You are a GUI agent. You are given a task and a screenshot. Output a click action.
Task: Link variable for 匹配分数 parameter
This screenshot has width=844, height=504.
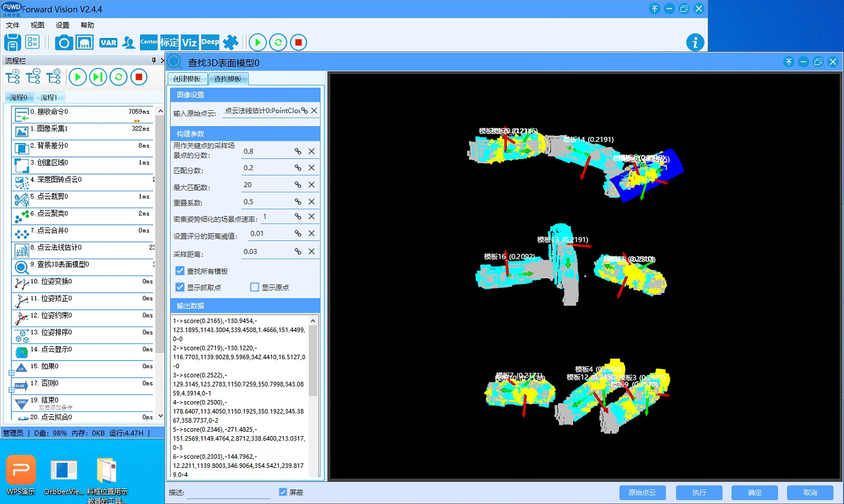pos(298,168)
